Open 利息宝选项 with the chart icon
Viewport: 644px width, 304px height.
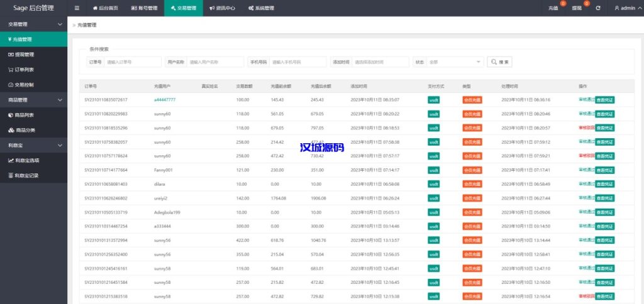(x=26, y=160)
